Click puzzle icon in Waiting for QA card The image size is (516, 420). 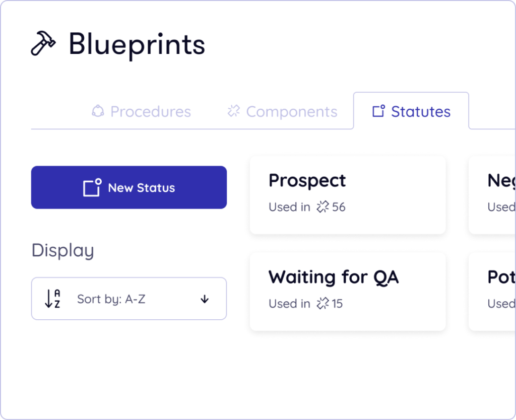pos(322,304)
